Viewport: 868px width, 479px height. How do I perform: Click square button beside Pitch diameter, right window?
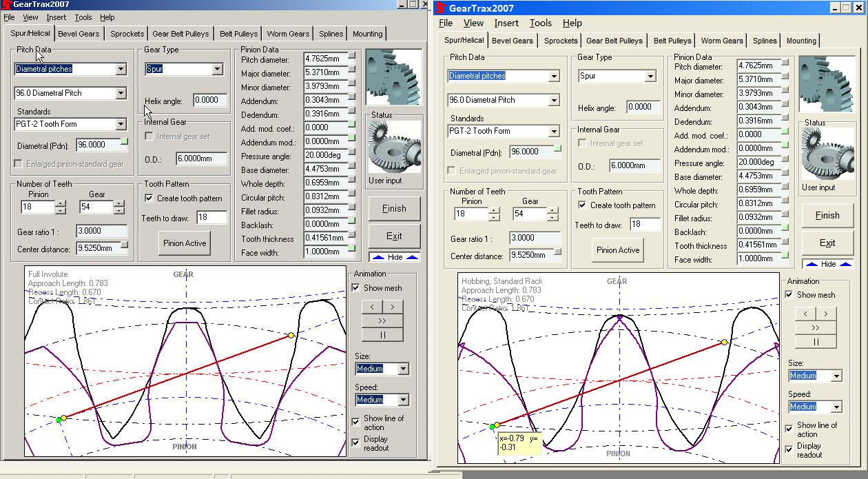click(785, 63)
